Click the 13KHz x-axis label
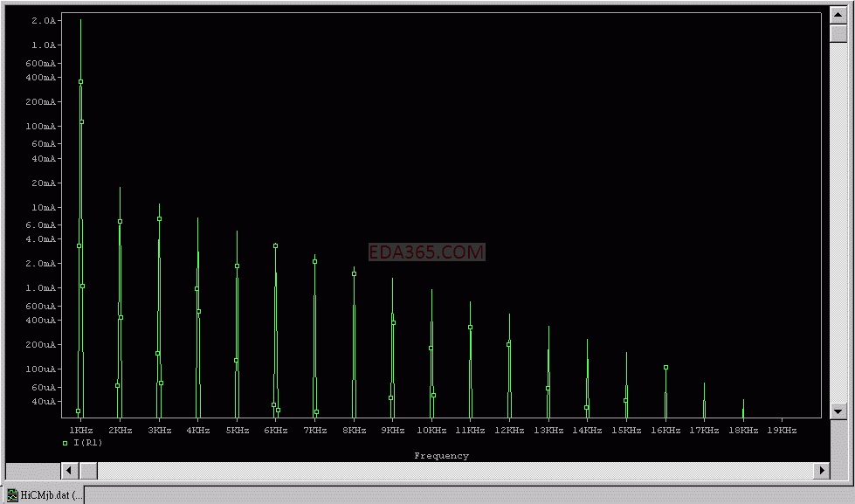Image resolution: width=855 pixels, height=504 pixels. pos(548,431)
